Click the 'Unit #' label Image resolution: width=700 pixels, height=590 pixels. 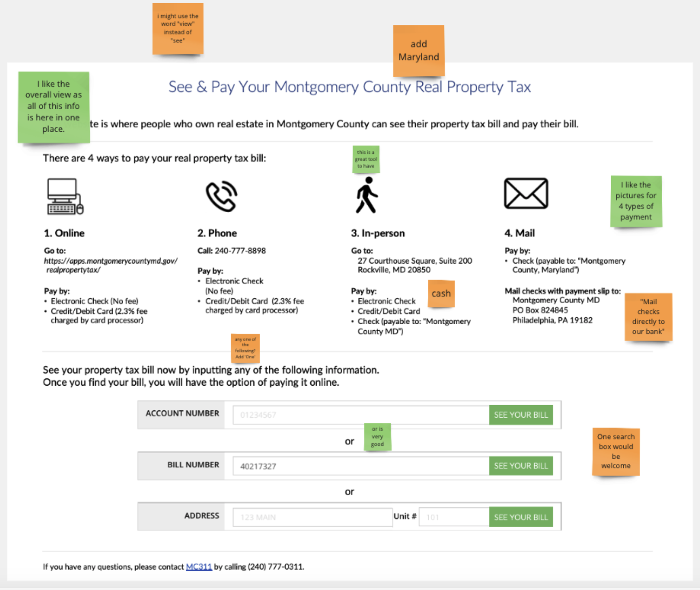pyautogui.click(x=405, y=516)
